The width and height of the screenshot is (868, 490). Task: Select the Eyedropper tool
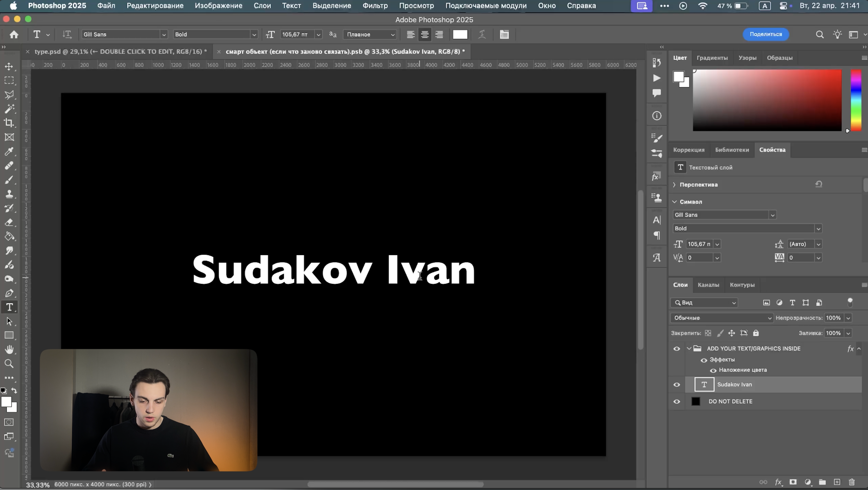9,151
